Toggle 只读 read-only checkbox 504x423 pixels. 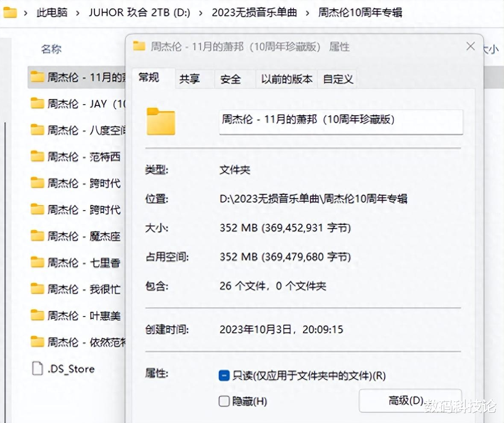(x=224, y=376)
